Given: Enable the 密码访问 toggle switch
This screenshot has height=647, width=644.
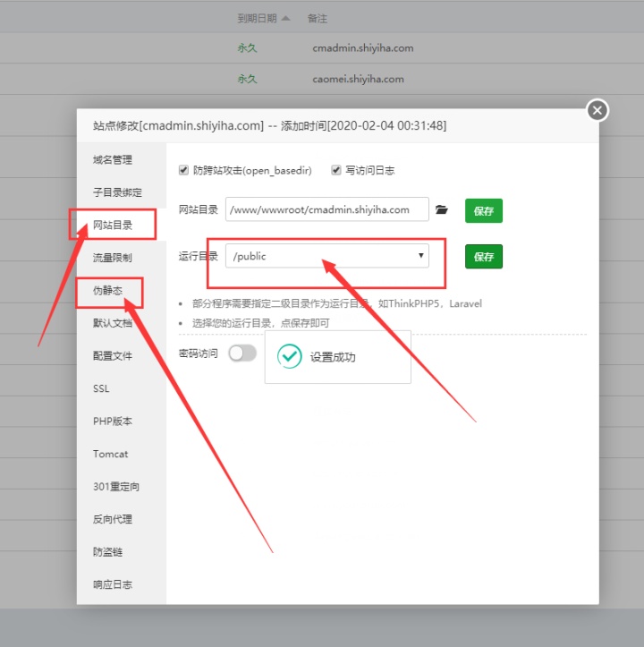Looking at the screenshot, I should pyautogui.click(x=242, y=353).
